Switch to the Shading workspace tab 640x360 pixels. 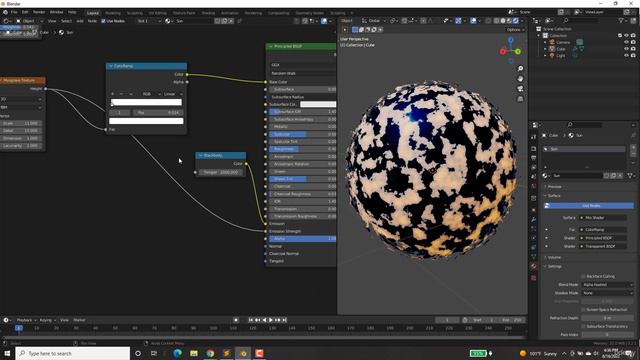(x=208, y=13)
